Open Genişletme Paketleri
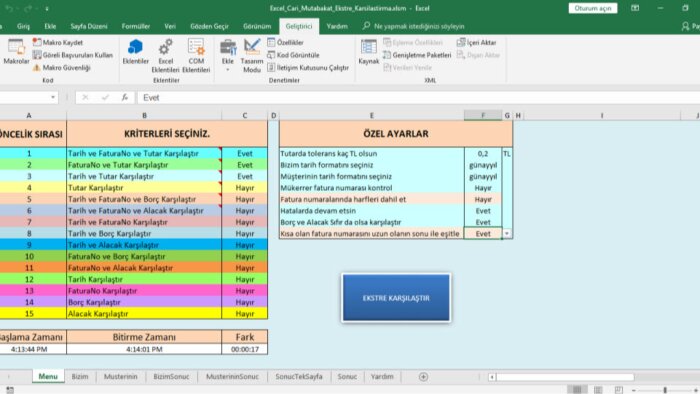The width and height of the screenshot is (700, 394). [417, 55]
